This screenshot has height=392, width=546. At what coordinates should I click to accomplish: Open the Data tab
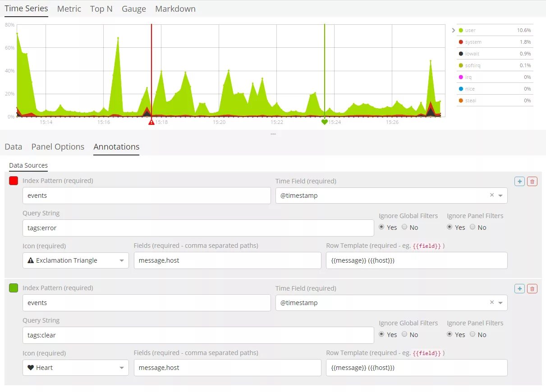[14, 147]
